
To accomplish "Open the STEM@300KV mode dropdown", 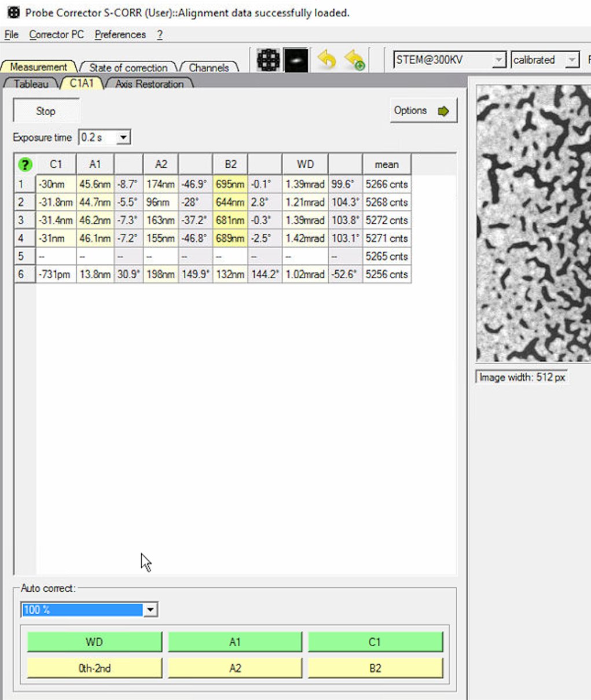I will coord(499,58).
